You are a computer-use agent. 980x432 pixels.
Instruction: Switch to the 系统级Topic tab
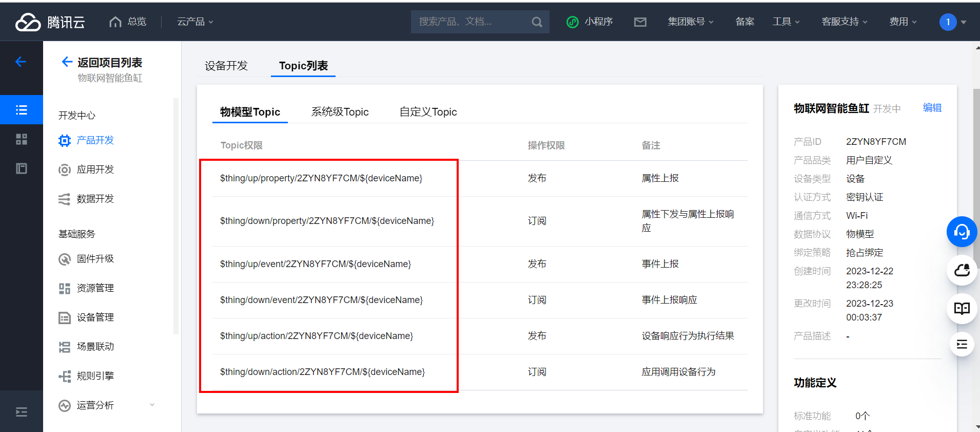(x=340, y=112)
